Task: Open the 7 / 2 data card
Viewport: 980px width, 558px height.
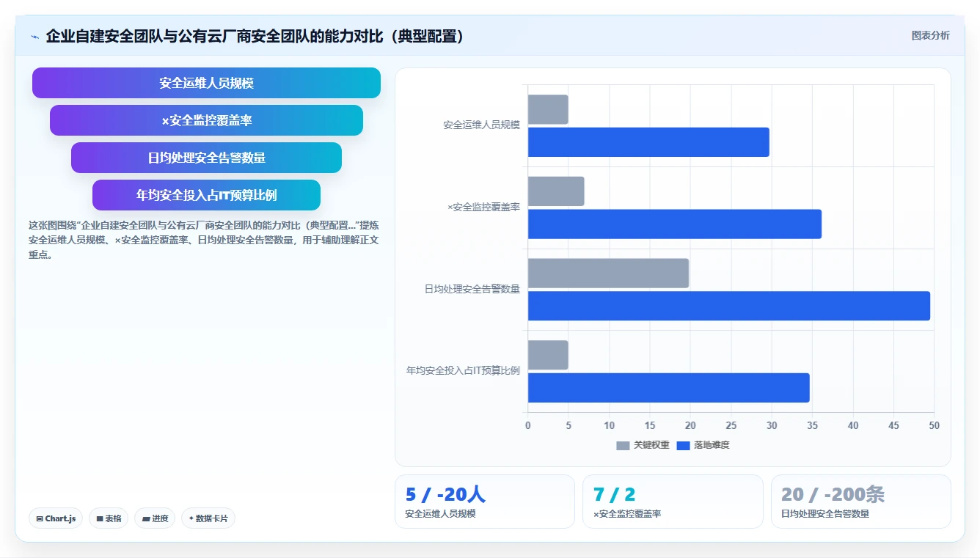Action: [673, 502]
